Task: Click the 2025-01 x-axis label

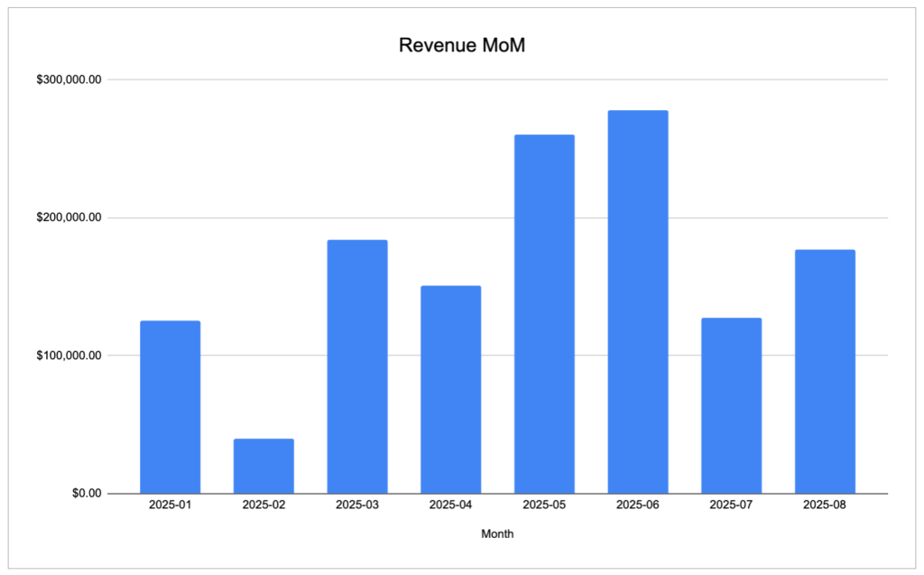Action: pyautogui.click(x=171, y=505)
